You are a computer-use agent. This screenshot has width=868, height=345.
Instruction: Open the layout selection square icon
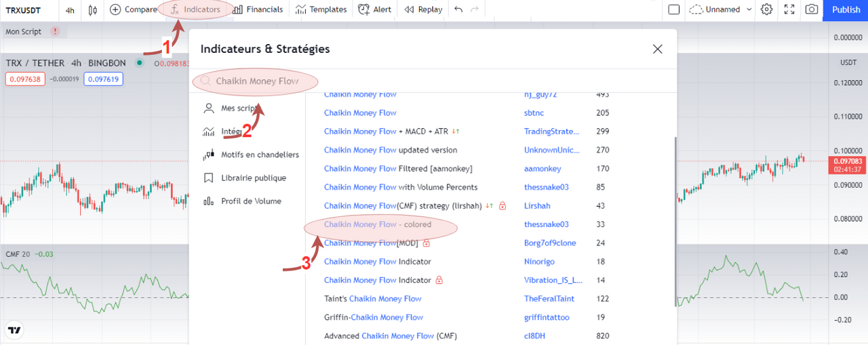click(673, 9)
